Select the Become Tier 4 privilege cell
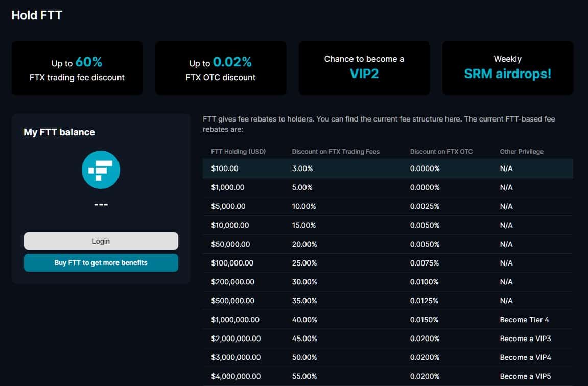Viewport: 588px width, 386px height. tap(524, 320)
